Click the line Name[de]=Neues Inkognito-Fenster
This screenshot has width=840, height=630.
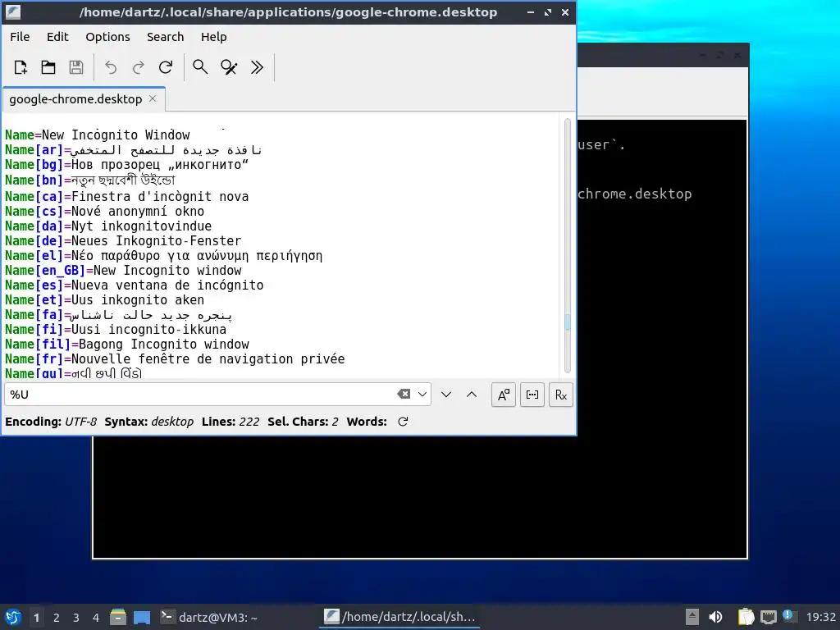click(123, 241)
